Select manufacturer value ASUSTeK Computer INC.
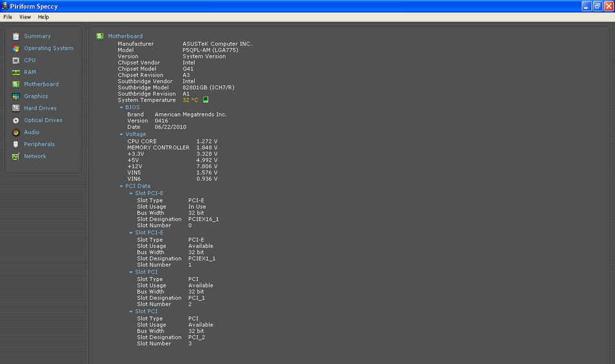The height and width of the screenshot is (364, 615). [217, 44]
